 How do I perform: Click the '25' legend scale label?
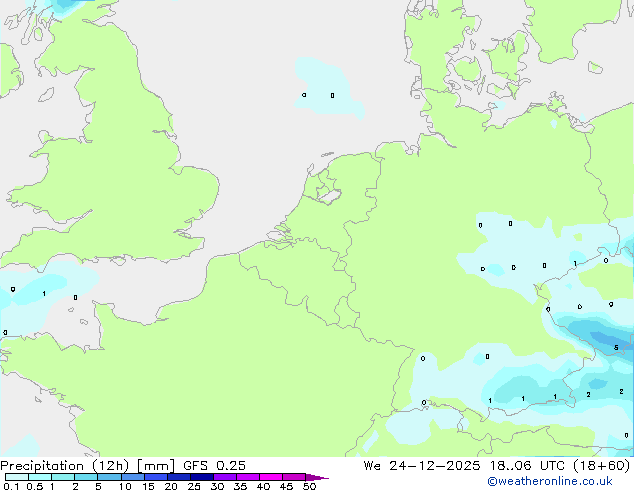point(194,486)
